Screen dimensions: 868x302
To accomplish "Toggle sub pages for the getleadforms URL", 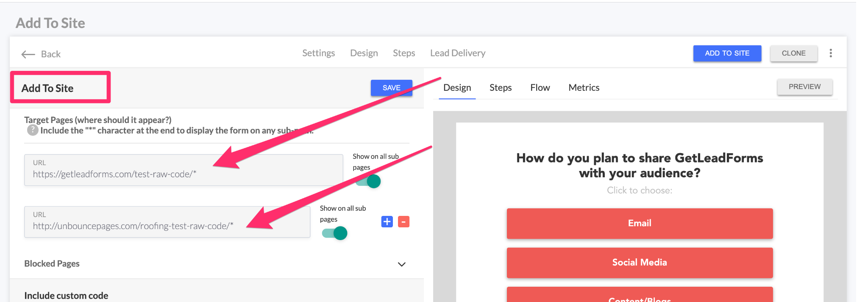I will pyautogui.click(x=369, y=182).
